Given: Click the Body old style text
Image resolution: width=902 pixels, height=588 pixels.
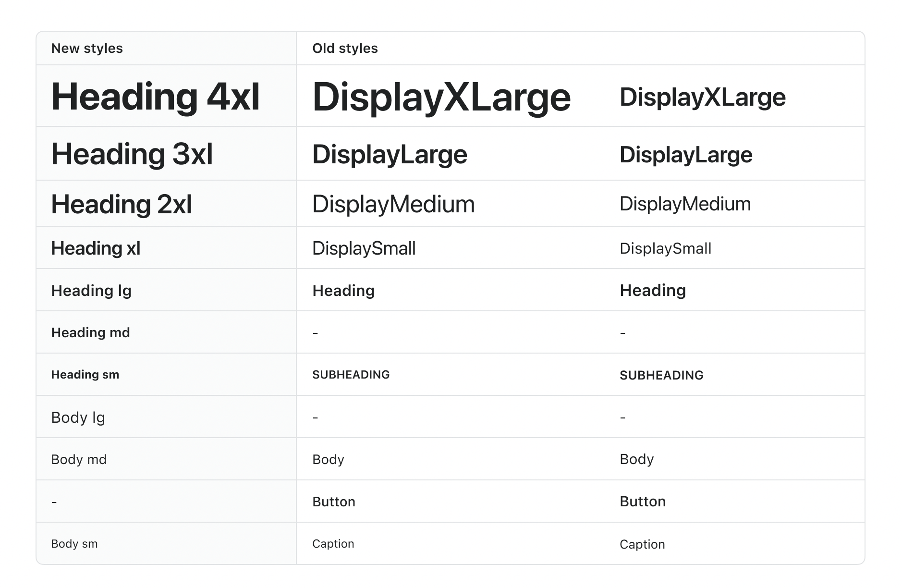Looking at the screenshot, I should tap(328, 459).
